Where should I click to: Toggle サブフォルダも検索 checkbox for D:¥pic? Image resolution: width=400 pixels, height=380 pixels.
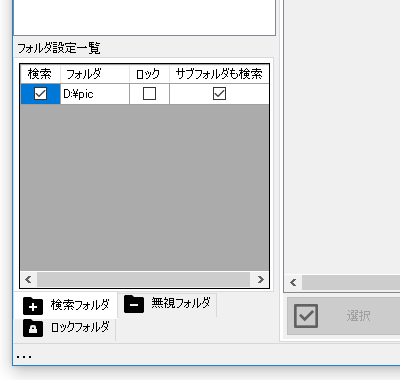219,94
